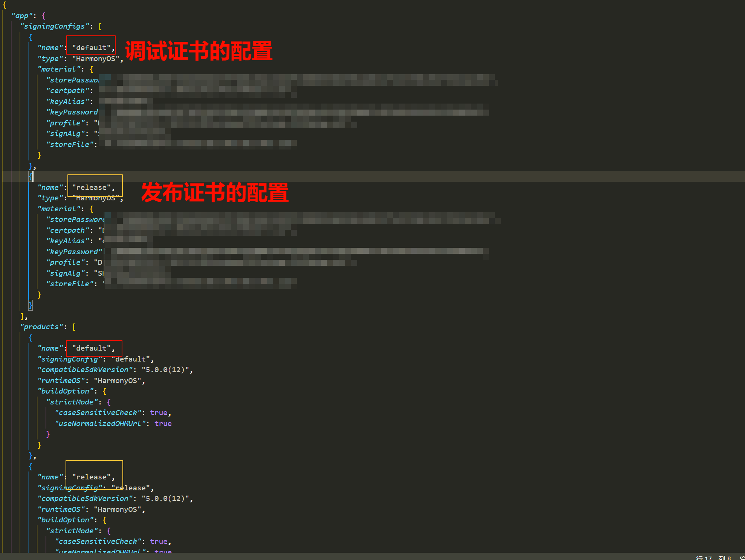The width and height of the screenshot is (745, 560).
Task: Click the first "compatibleSdkVersion" key
Action: [85, 370]
